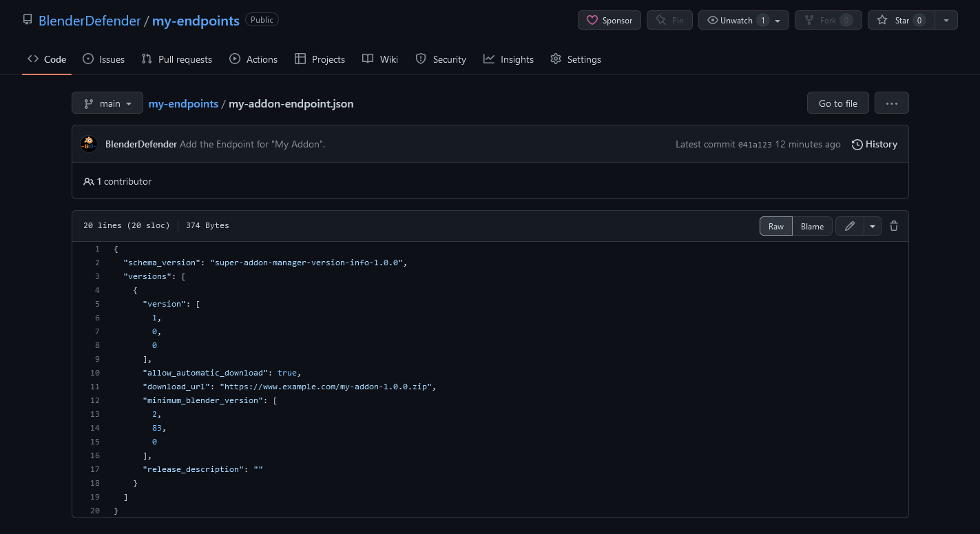Click the "release_description" key
The width and height of the screenshot is (980, 534).
click(x=193, y=469)
